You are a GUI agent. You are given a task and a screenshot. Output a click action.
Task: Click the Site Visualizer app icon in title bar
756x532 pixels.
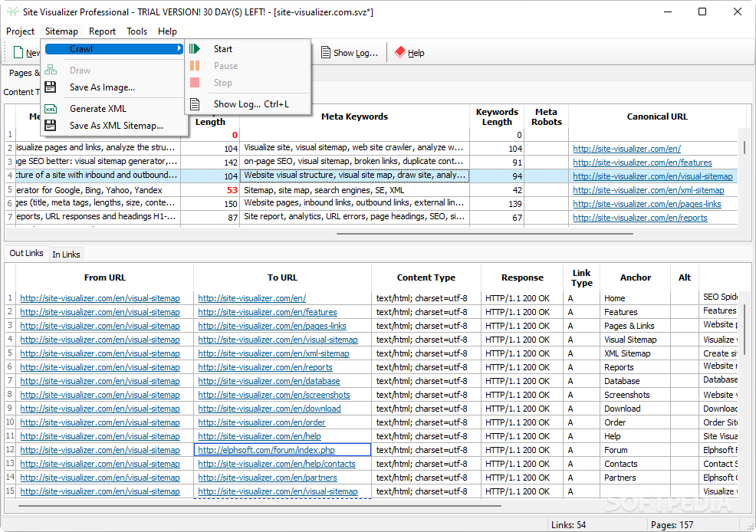click(x=12, y=11)
